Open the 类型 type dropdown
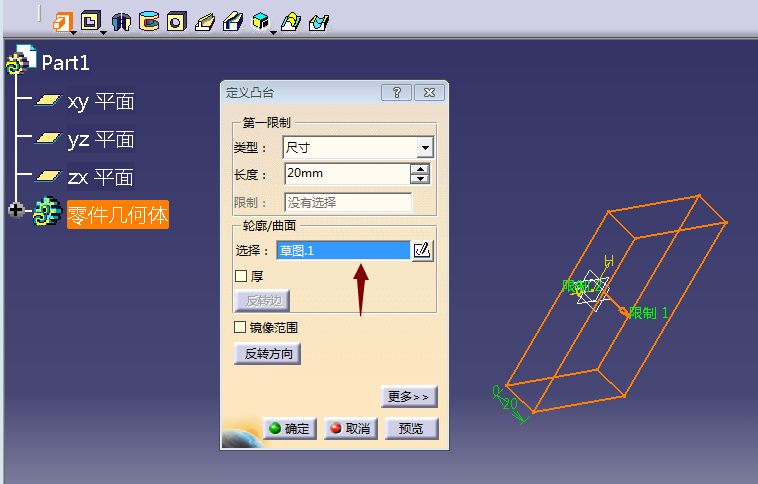This screenshot has width=758, height=484. pos(425,148)
